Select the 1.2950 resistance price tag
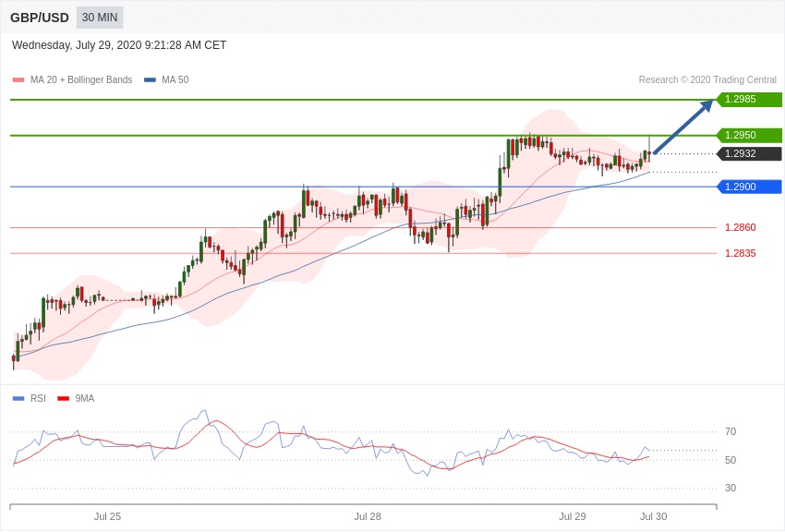This screenshot has height=532, width=785. [x=749, y=135]
